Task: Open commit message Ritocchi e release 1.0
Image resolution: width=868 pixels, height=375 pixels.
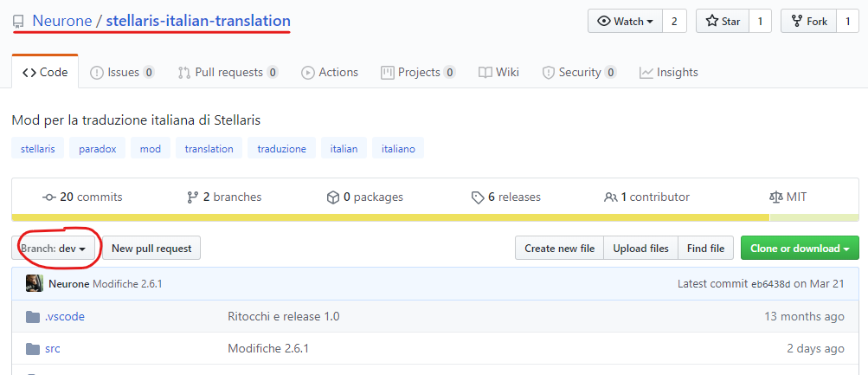Action: pos(284,317)
